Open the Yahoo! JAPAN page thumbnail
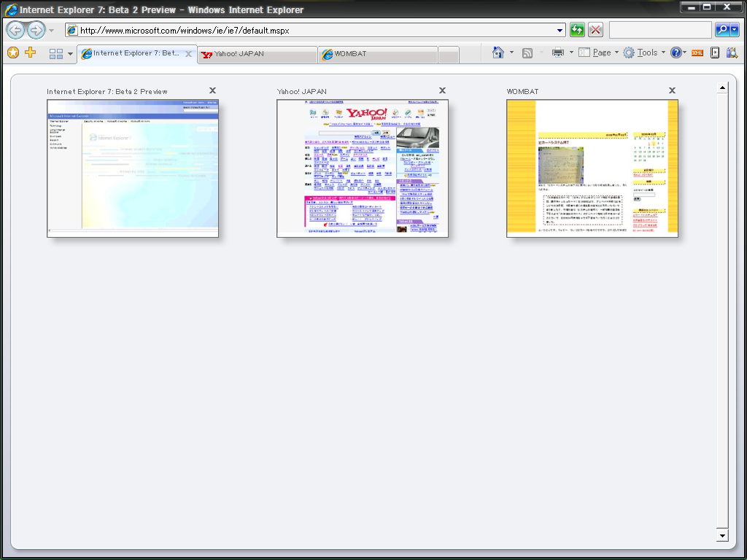747x560 pixels. pos(363,168)
